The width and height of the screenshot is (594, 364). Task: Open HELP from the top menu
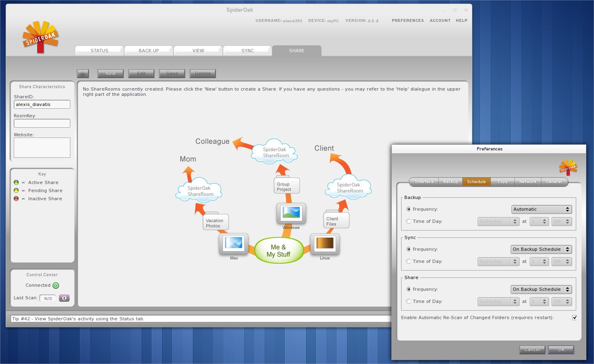pyautogui.click(x=461, y=20)
